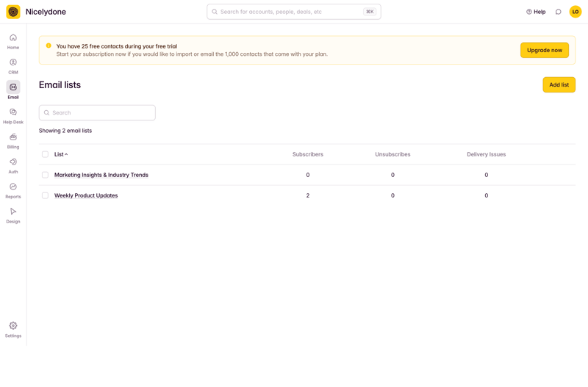The image size is (588, 387).
Task: Click the Add list button
Action: pos(559,84)
